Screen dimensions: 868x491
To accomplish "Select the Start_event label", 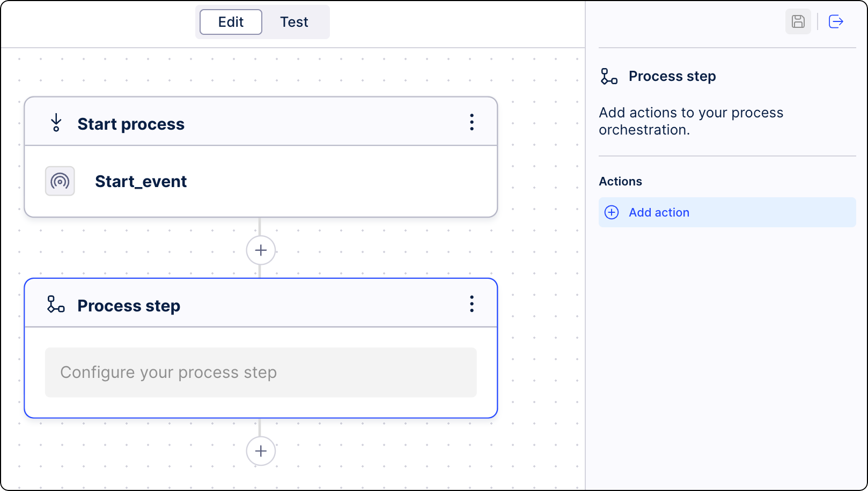I will [141, 181].
